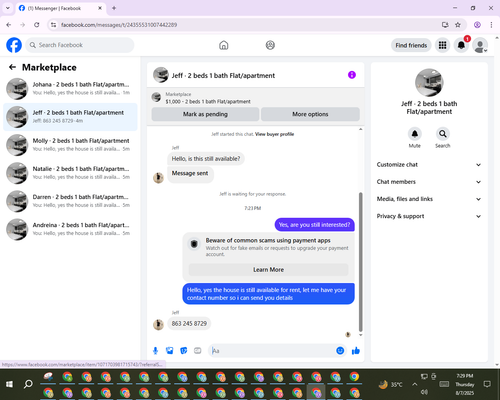This screenshot has height=400, width=500.
Task: Click the purple conversation info icon
Action: (352, 75)
